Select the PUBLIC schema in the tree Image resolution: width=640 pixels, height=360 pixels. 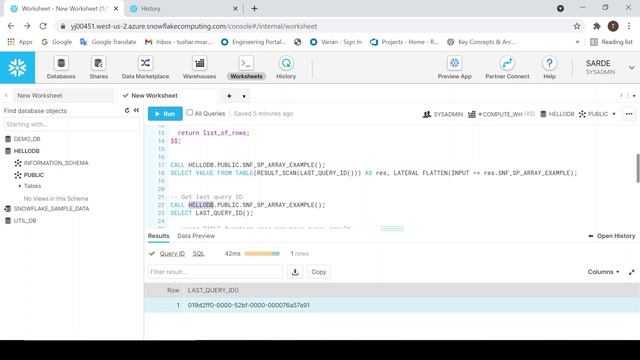[33, 175]
